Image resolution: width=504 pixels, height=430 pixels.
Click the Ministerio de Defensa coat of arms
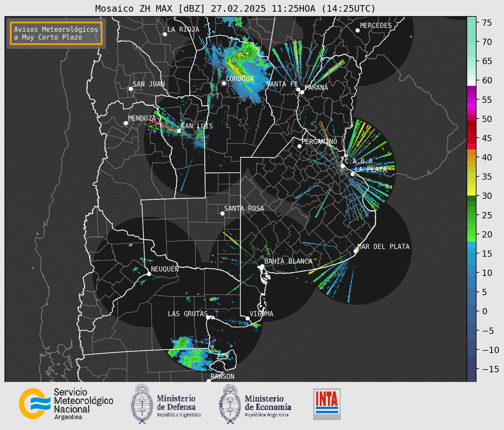pos(142,404)
